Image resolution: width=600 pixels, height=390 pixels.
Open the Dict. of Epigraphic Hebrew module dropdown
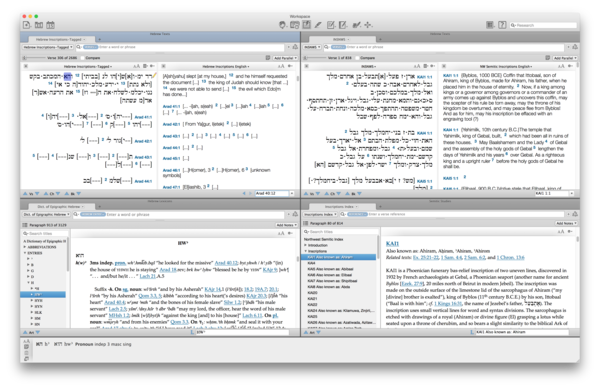[46, 214]
